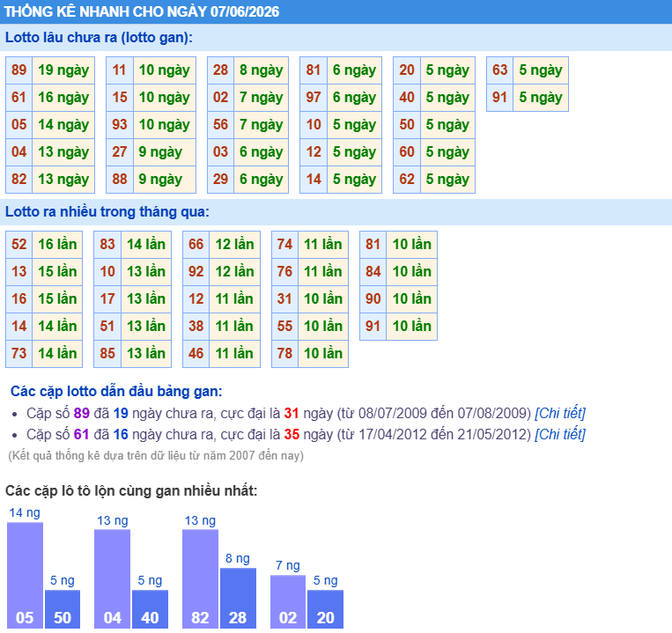Click 'Các cặp lô tô lộn' heading

131,490
